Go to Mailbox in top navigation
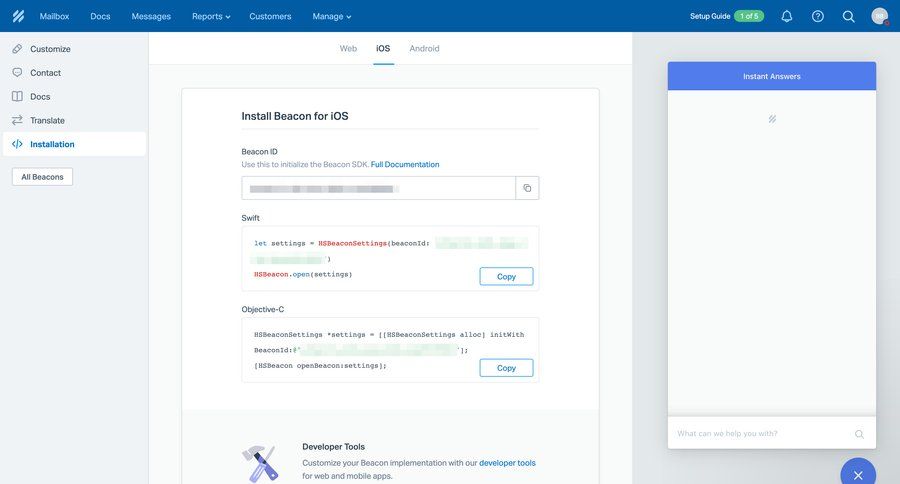Image resolution: width=900 pixels, height=484 pixels. tap(54, 16)
